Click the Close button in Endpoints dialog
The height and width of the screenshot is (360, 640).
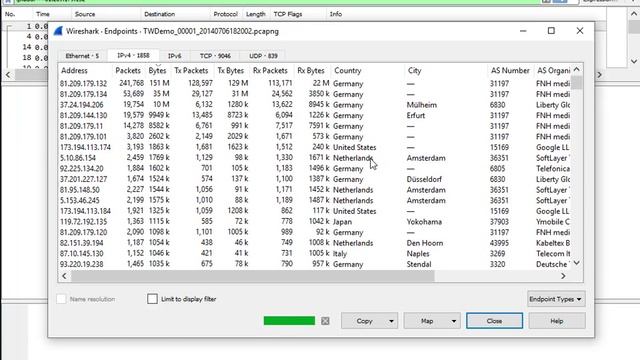(x=494, y=321)
